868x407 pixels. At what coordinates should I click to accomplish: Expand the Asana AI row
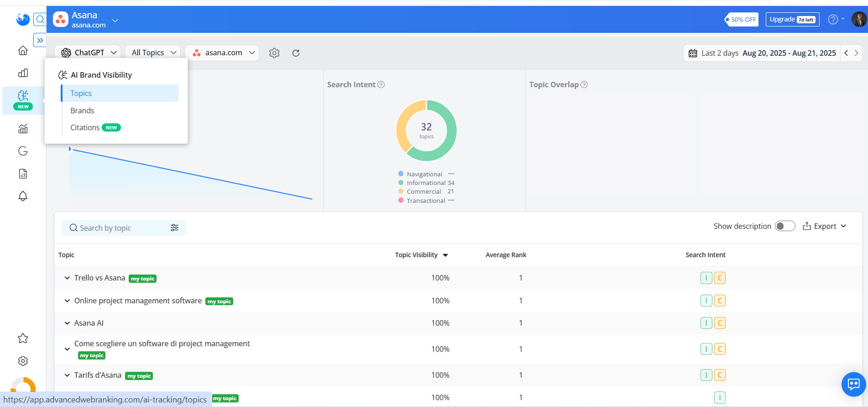[x=67, y=323]
